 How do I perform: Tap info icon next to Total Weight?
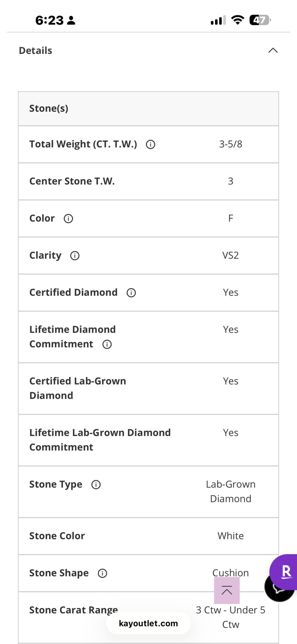click(x=150, y=144)
